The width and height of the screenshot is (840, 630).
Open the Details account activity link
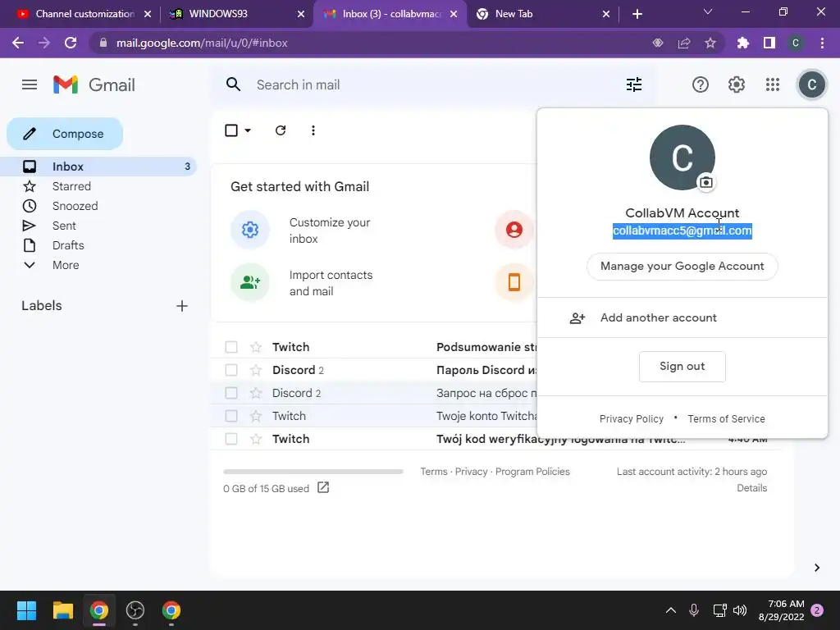tap(751, 488)
